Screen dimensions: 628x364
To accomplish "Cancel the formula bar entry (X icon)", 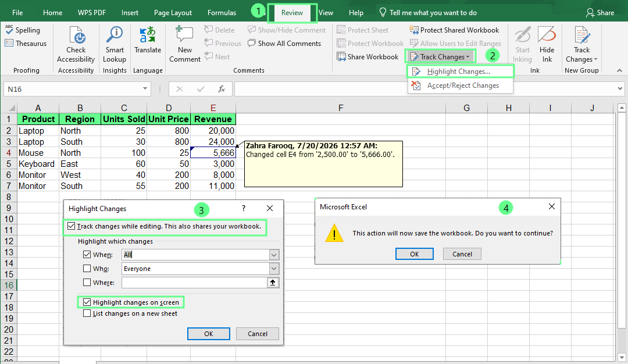I will pyautogui.click(x=180, y=89).
